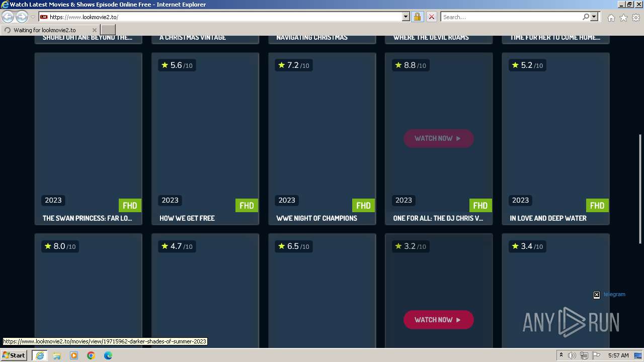Open the Home page icon
Viewport: 644px width, 362px height.
[x=611, y=18]
